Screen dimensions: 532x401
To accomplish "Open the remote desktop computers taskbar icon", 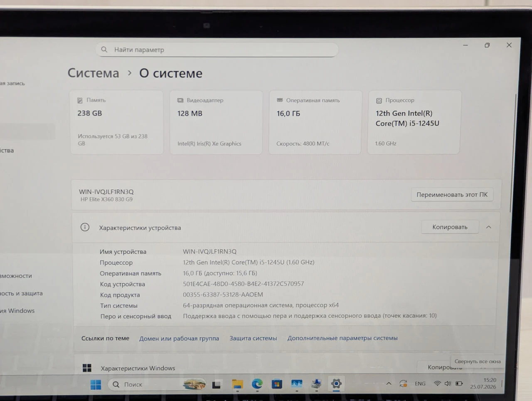I will pyautogui.click(x=316, y=384).
